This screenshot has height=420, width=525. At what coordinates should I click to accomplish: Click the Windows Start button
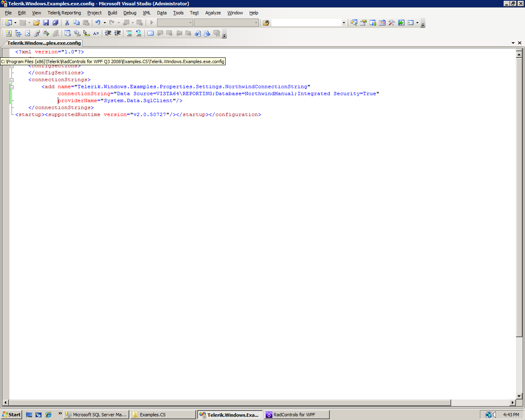click(x=11, y=415)
